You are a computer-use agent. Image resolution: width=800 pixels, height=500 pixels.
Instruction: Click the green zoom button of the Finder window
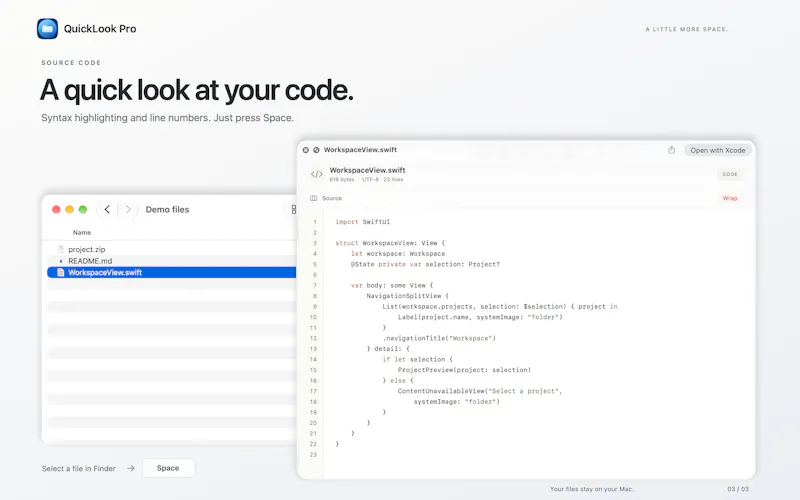(x=83, y=209)
